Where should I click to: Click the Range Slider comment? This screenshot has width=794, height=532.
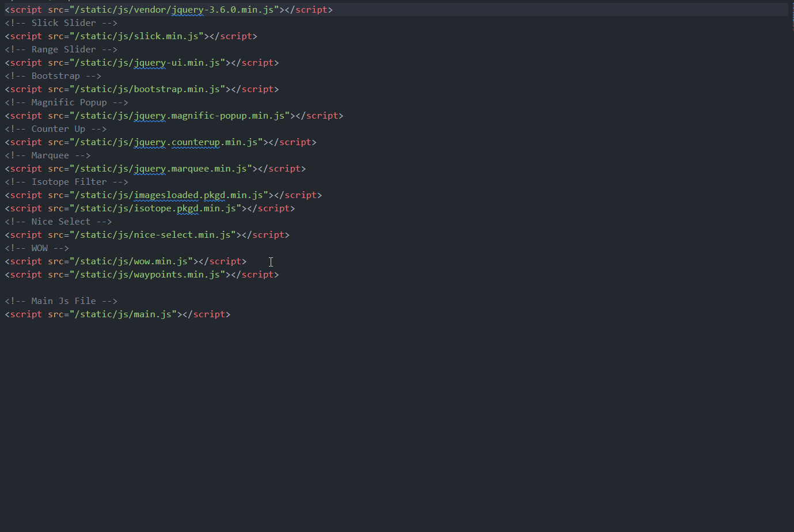pyautogui.click(x=61, y=50)
